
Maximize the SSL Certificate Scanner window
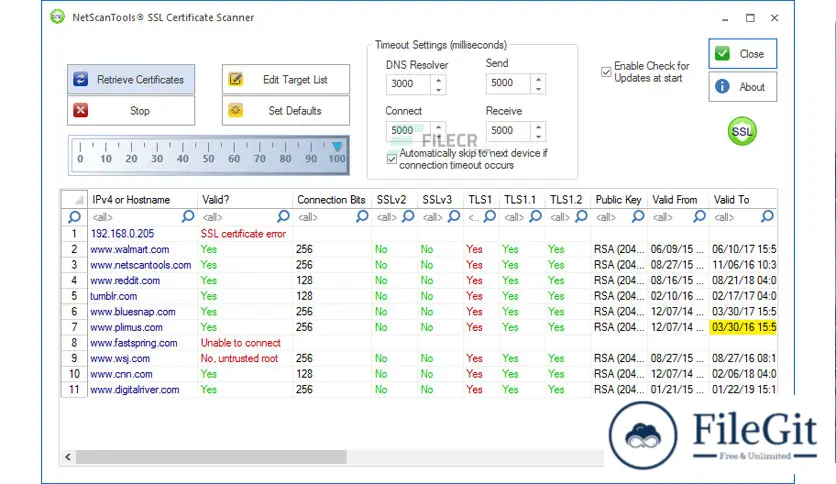[x=750, y=18]
